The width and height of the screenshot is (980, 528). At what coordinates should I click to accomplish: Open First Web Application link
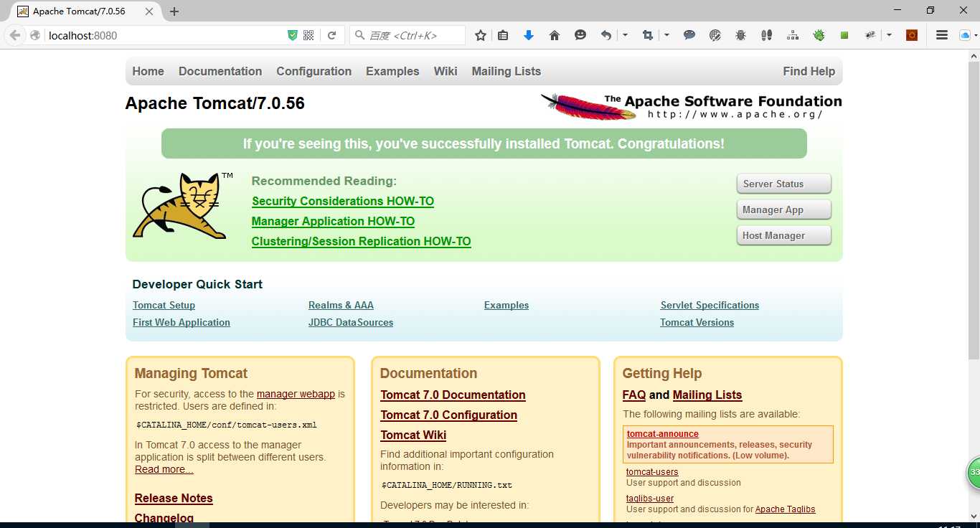[182, 322]
